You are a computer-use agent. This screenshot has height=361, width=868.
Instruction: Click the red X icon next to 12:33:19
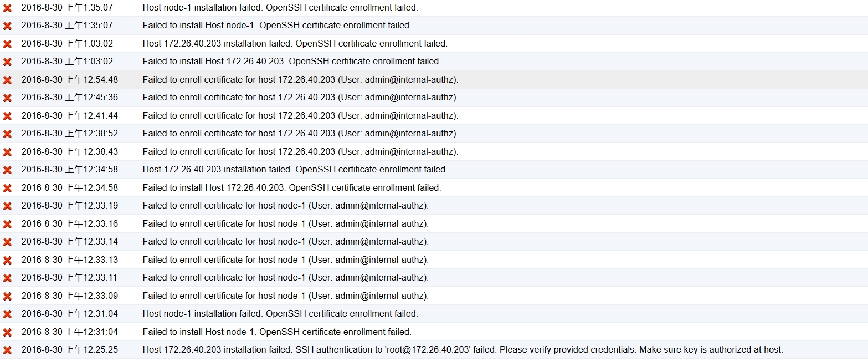[x=7, y=206]
